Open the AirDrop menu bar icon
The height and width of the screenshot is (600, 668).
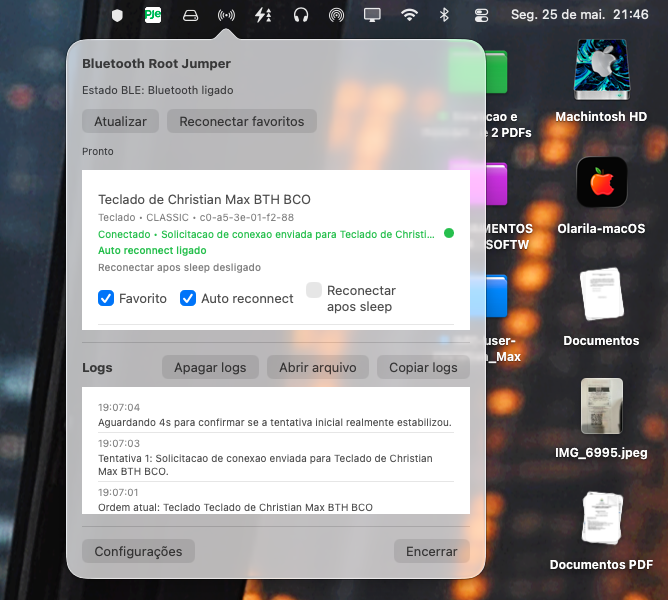coord(336,16)
